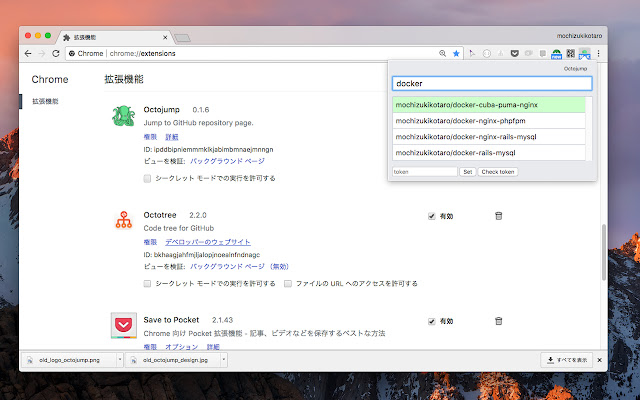This screenshot has height=400, width=640.
Task: Open Save to Pocket 詳細 link
Action: (213, 347)
